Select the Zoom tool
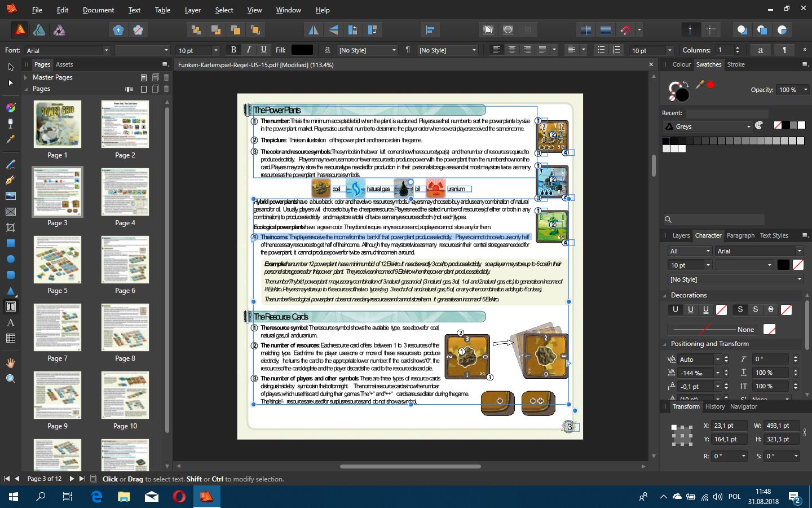812x508 pixels. tap(11, 379)
